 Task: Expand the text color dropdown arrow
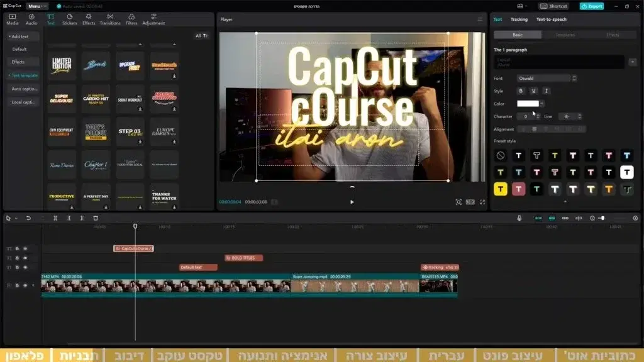click(x=541, y=104)
